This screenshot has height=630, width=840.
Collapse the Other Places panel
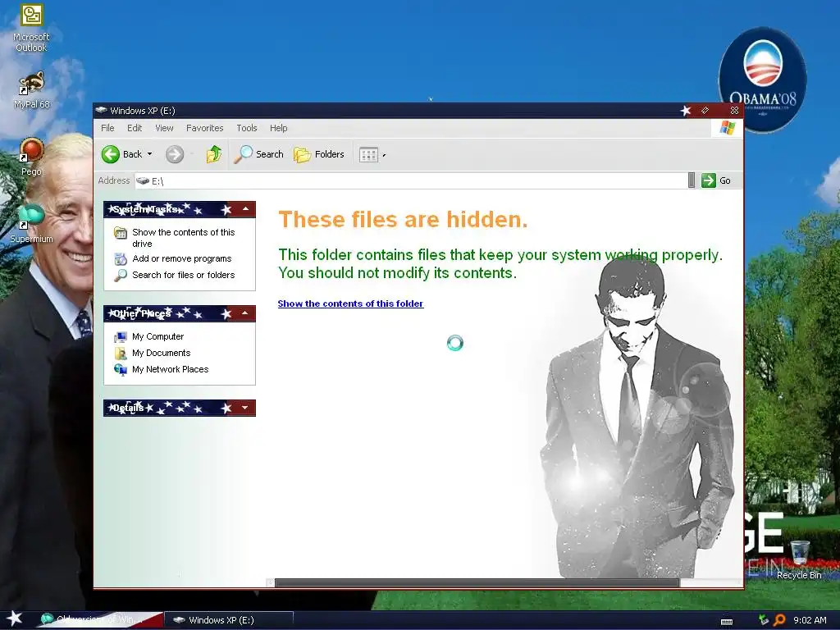pyautogui.click(x=245, y=313)
